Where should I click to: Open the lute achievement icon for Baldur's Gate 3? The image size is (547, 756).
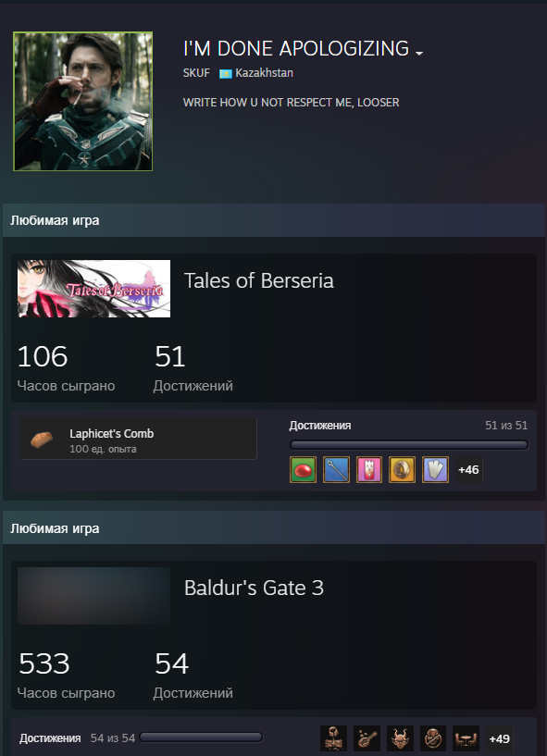[367, 738]
